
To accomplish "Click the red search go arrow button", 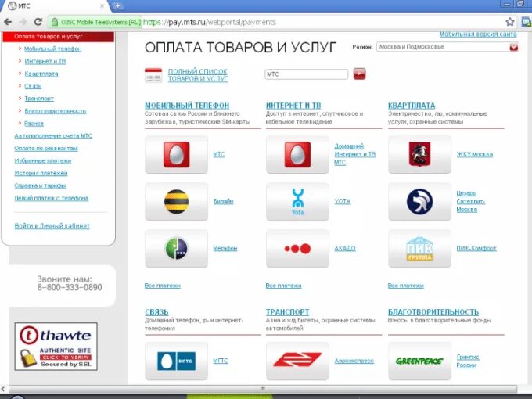I will point(360,74).
